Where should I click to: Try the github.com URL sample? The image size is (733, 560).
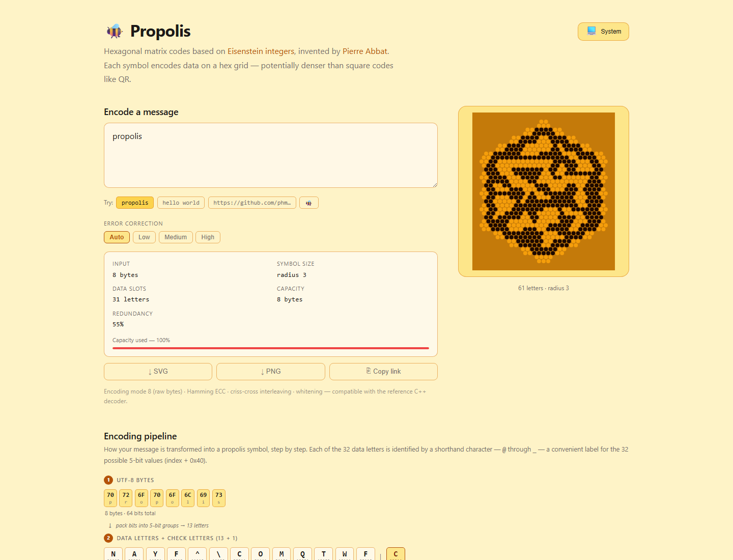[x=252, y=202]
